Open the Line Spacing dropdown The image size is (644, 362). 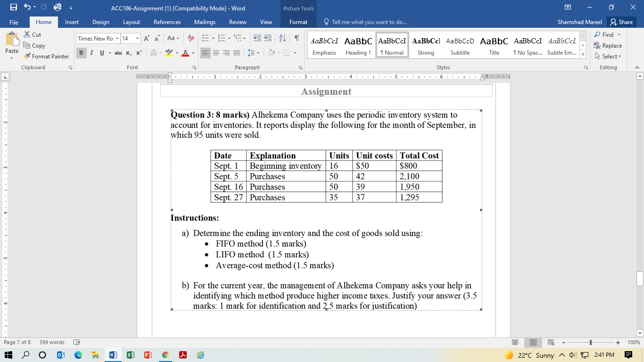252,53
